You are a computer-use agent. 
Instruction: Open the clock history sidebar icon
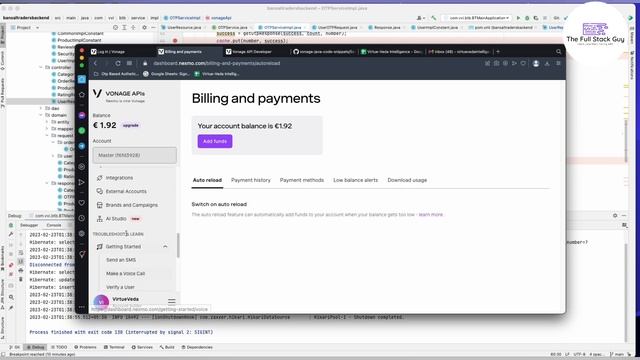click(82, 218)
